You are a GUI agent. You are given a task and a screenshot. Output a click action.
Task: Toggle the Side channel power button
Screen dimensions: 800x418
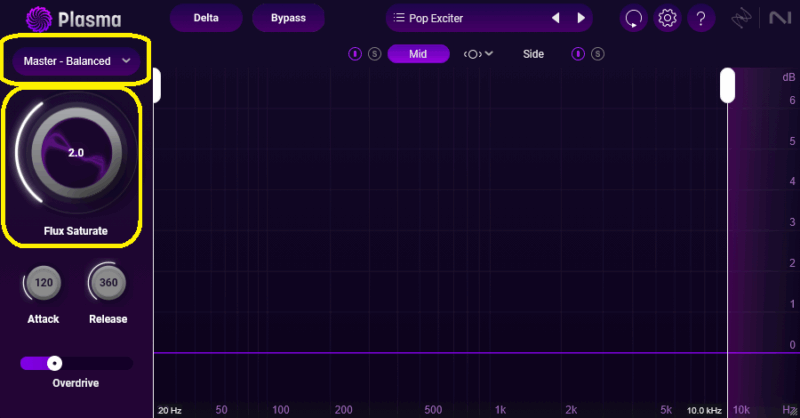tap(578, 54)
